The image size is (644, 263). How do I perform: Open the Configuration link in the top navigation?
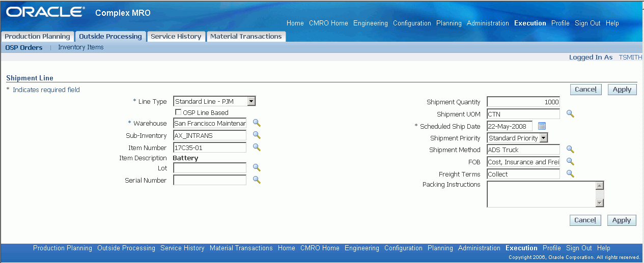[412, 23]
